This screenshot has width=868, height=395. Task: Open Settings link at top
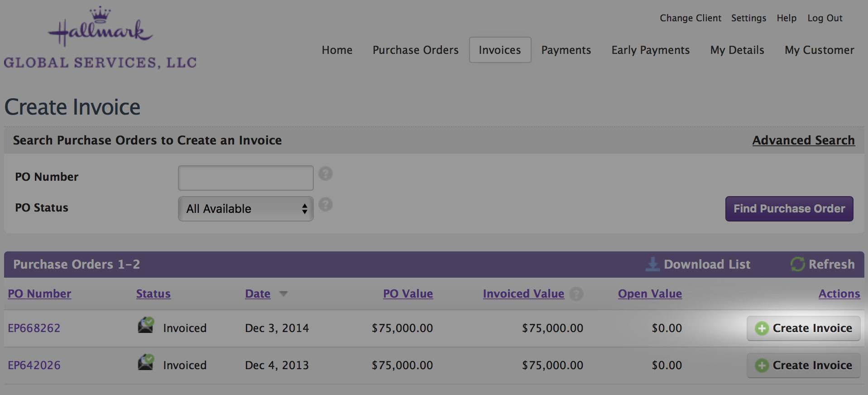click(x=749, y=18)
